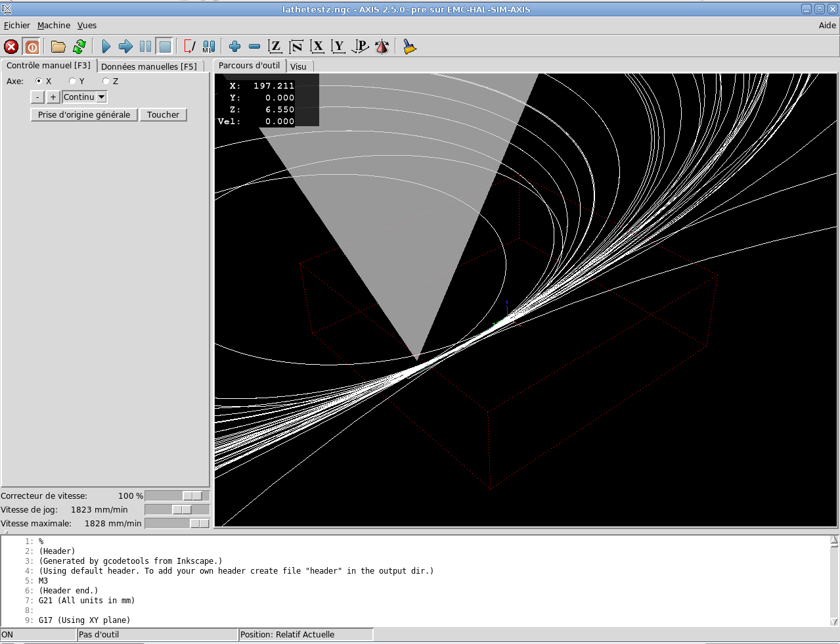Screen dimensions: 840x644
Task: Select the Y axis radio button
Action: (72, 81)
